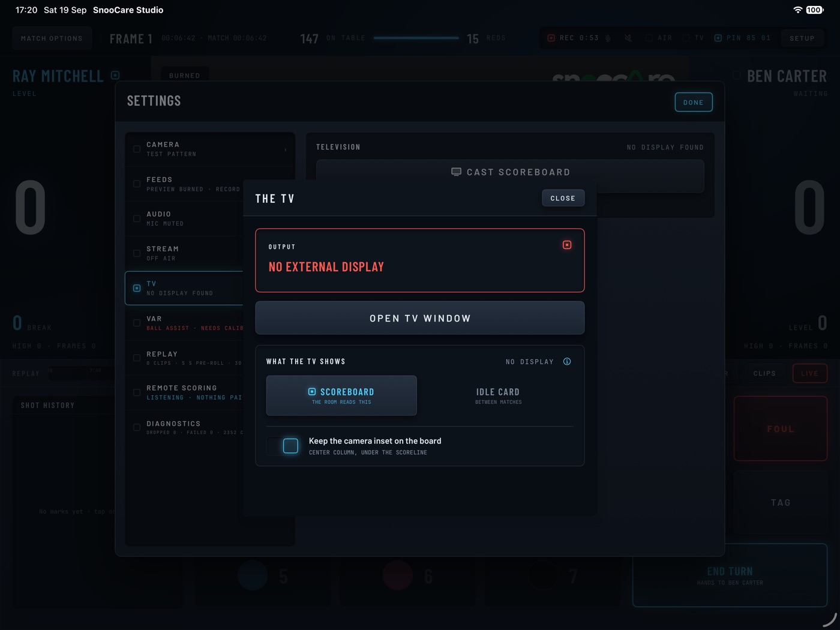This screenshot has width=840, height=630.
Task: Tap the muted speaker icon in top bar
Action: pyautogui.click(x=628, y=38)
